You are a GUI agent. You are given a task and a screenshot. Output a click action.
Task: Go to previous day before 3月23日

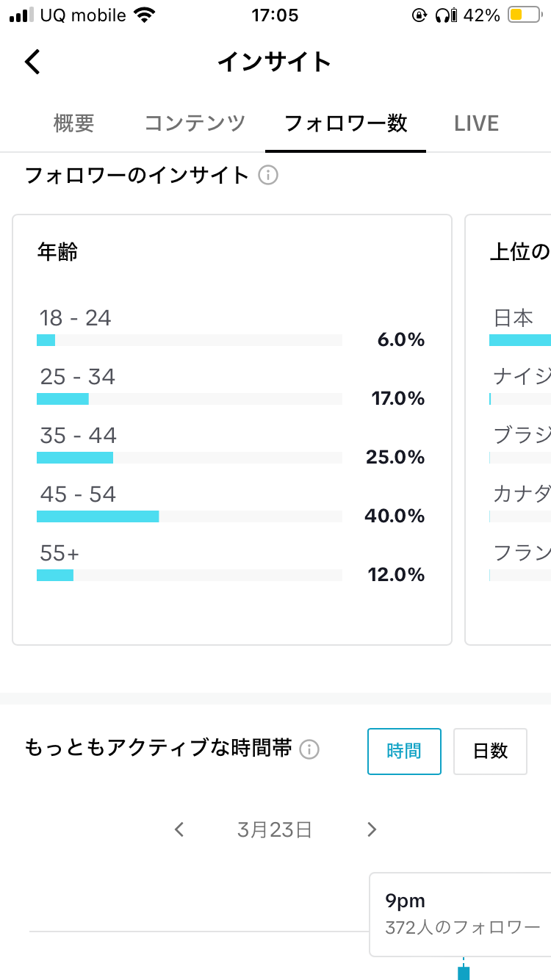[x=179, y=830]
